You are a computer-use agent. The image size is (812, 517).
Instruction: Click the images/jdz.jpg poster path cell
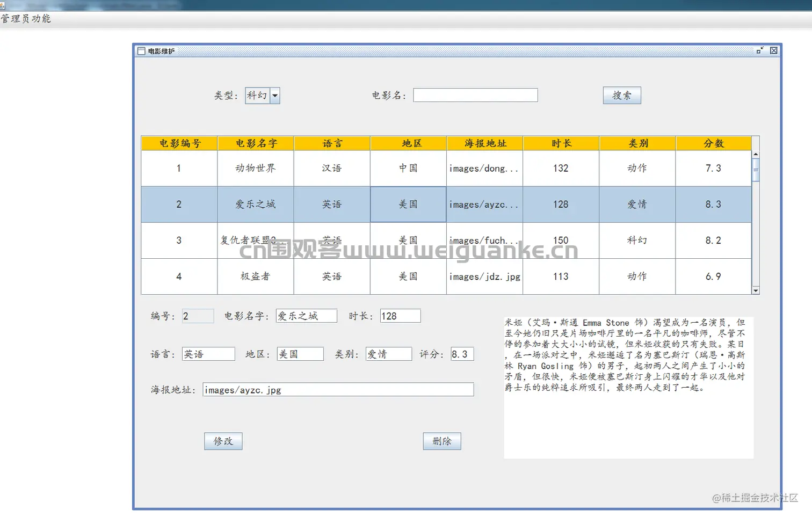click(484, 276)
